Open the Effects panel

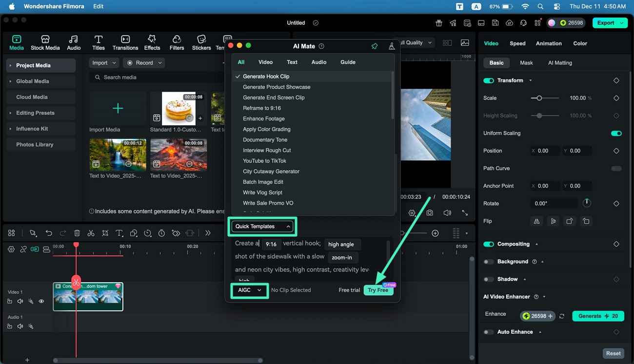coord(152,42)
